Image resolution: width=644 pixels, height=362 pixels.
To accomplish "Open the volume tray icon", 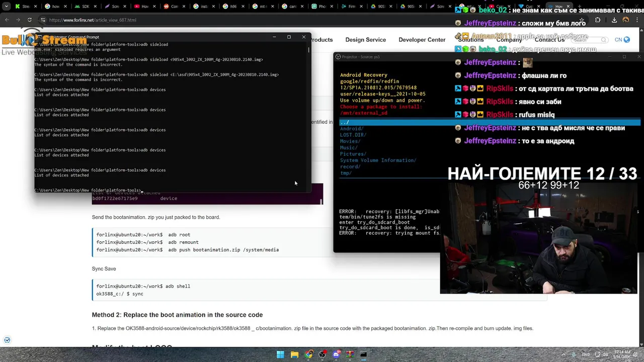I will (606, 354).
